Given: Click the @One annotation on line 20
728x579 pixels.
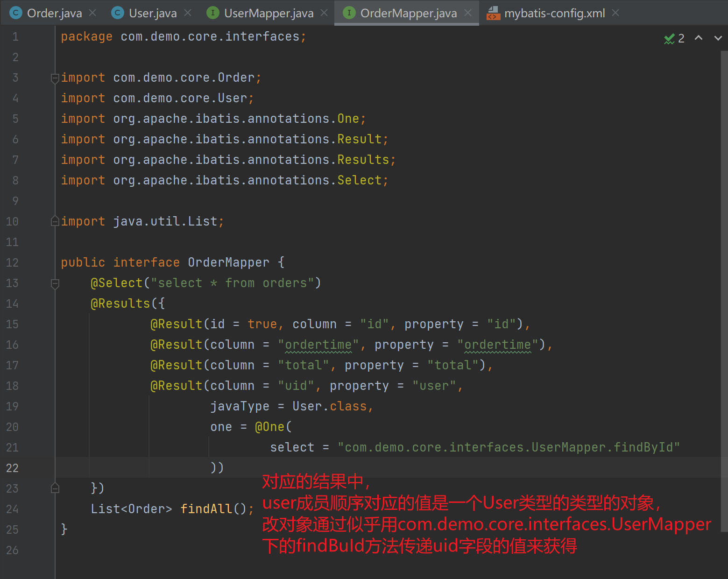Looking at the screenshot, I should (269, 427).
